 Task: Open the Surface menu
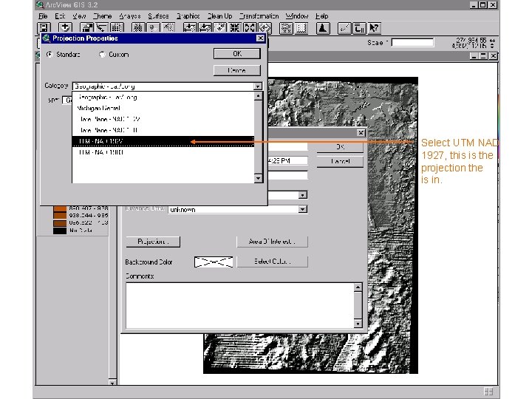[x=158, y=16]
